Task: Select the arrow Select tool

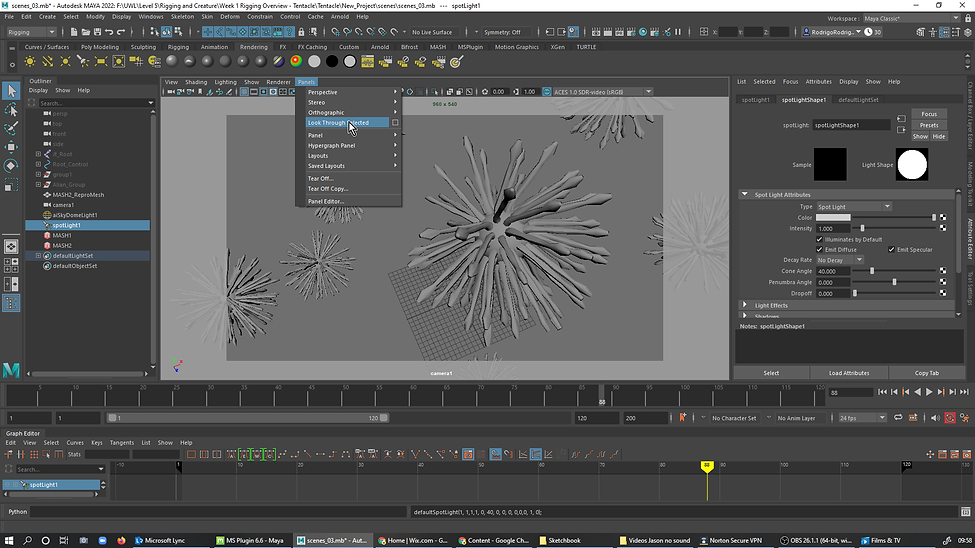Action: [11, 91]
